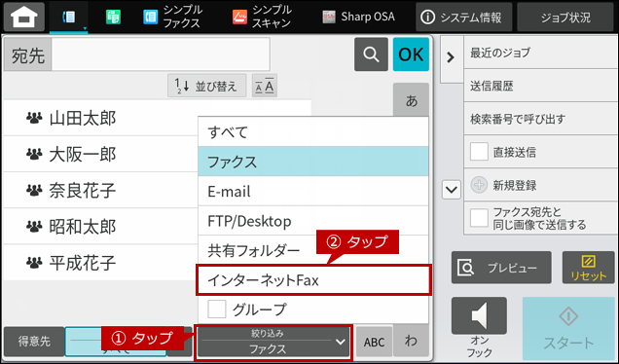Collapse the action panel with right chevron
Viewport: 619px width, 364px height.
451,58
